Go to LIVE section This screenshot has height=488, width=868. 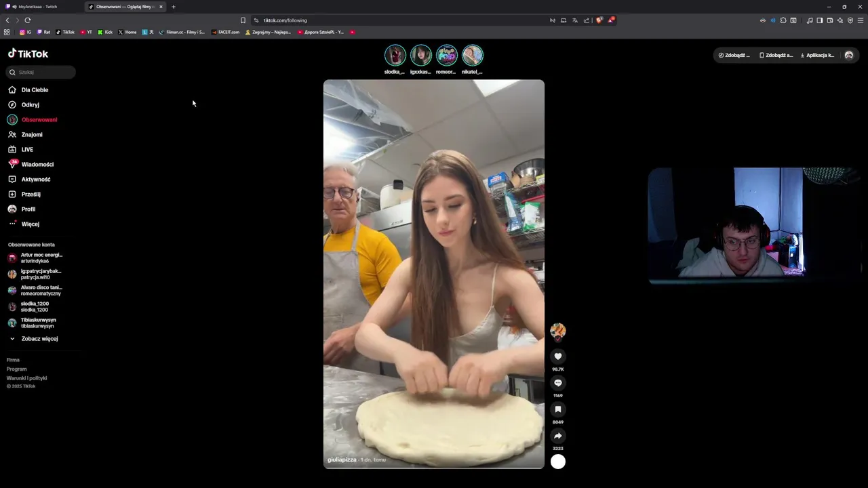click(20, 149)
